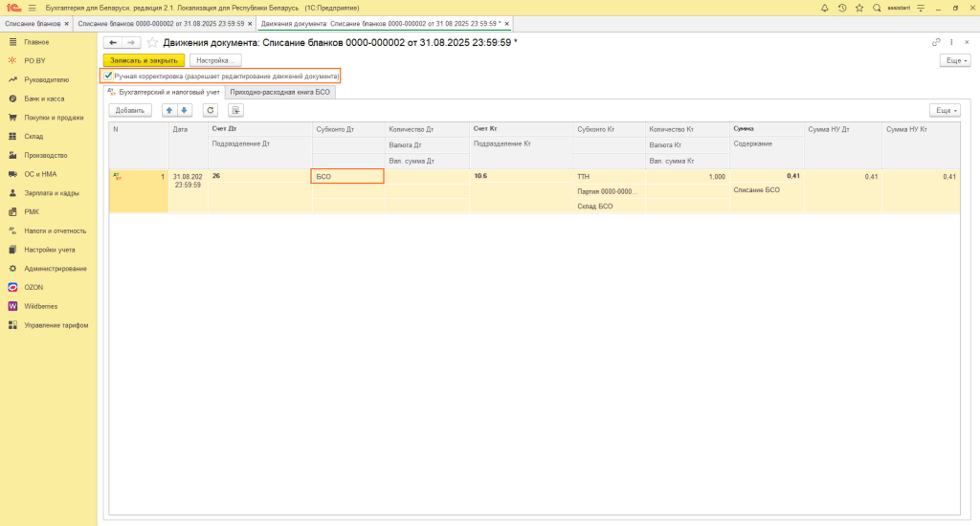Open favorites star icon in title bar

[x=859, y=8]
